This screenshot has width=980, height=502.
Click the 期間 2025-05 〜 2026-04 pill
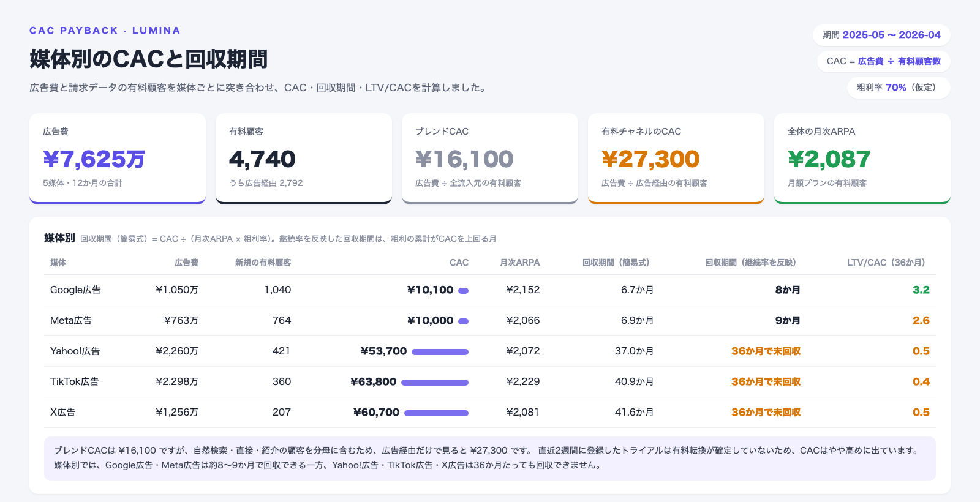[x=881, y=35]
